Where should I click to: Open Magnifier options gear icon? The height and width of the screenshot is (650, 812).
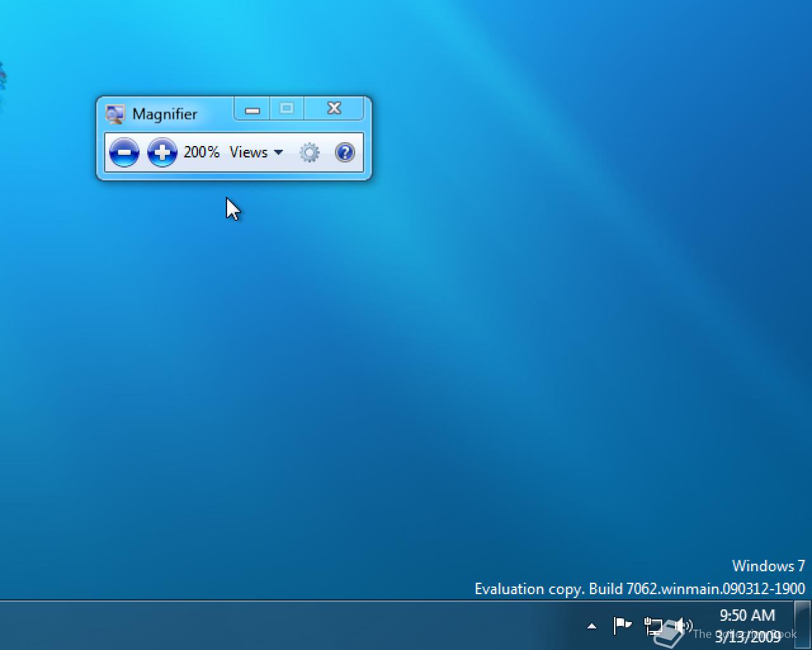point(310,152)
